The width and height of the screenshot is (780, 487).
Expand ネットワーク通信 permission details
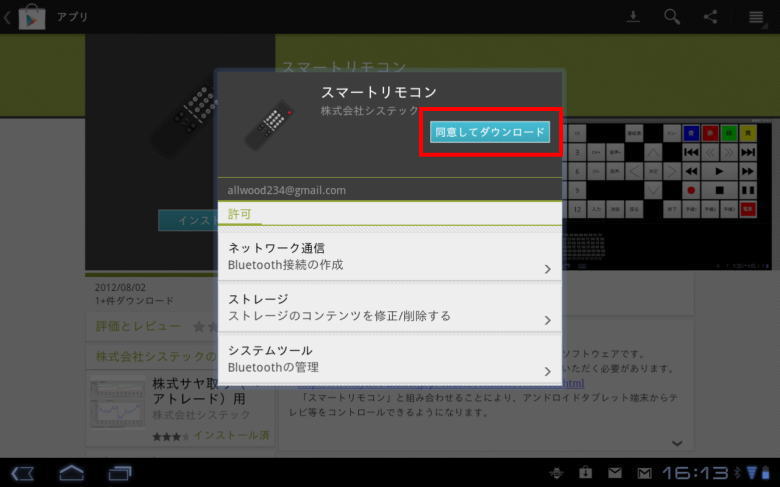tap(389, 256)
